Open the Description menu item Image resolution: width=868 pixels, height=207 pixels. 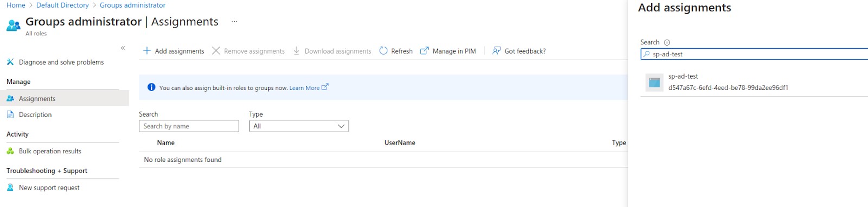coord(35,115)
